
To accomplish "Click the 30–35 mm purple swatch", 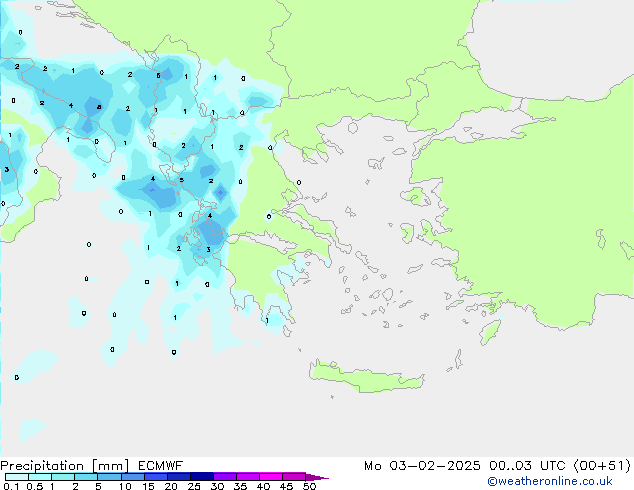I will pos(224,477).
